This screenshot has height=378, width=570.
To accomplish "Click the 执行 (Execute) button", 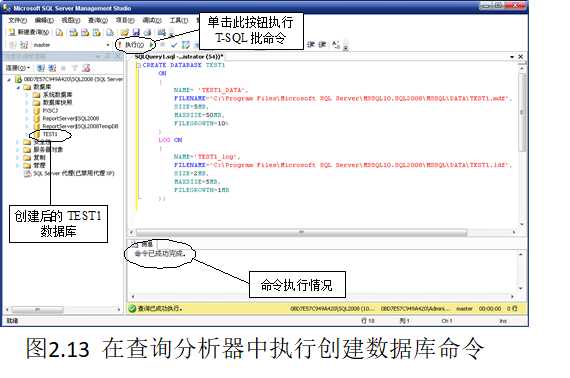I will point(131,45).
